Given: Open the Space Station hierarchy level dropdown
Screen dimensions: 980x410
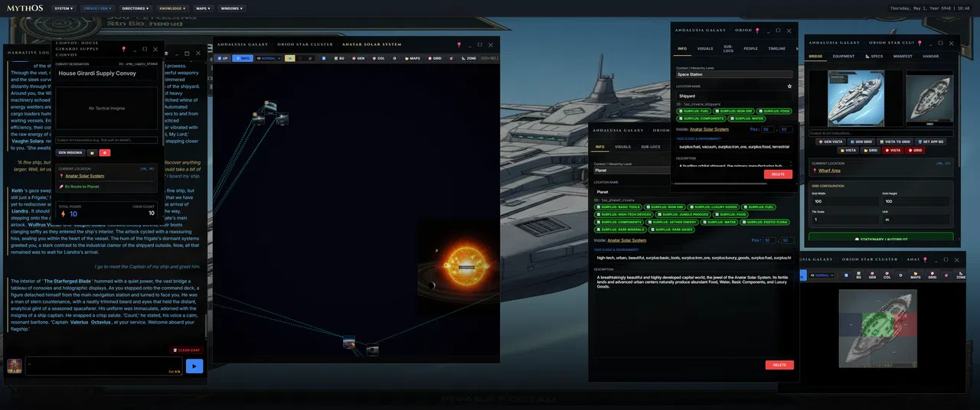Looking at the screenshot, I should (734, 74).
